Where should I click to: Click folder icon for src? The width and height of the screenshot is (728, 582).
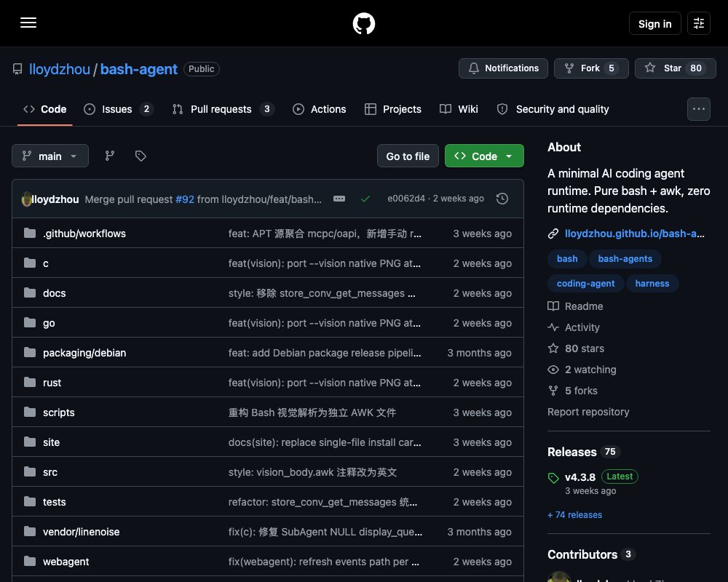tap(30, 471)
